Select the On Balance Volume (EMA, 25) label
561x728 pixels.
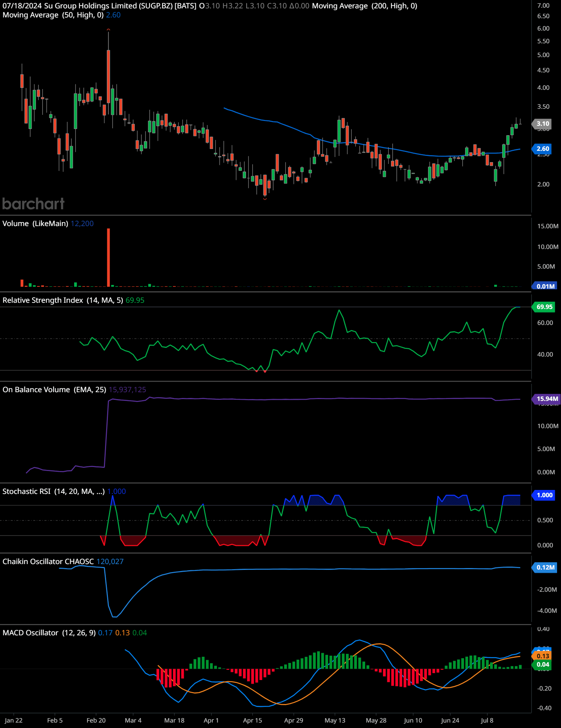(55, 390)
